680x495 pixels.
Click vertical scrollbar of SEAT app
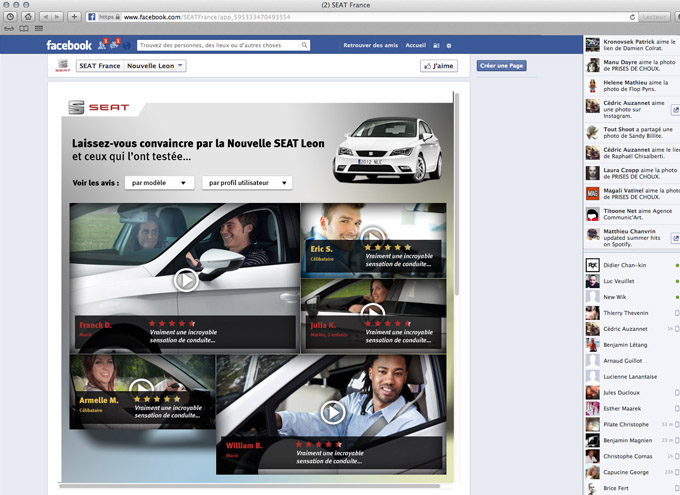click(x=456, y=193)
